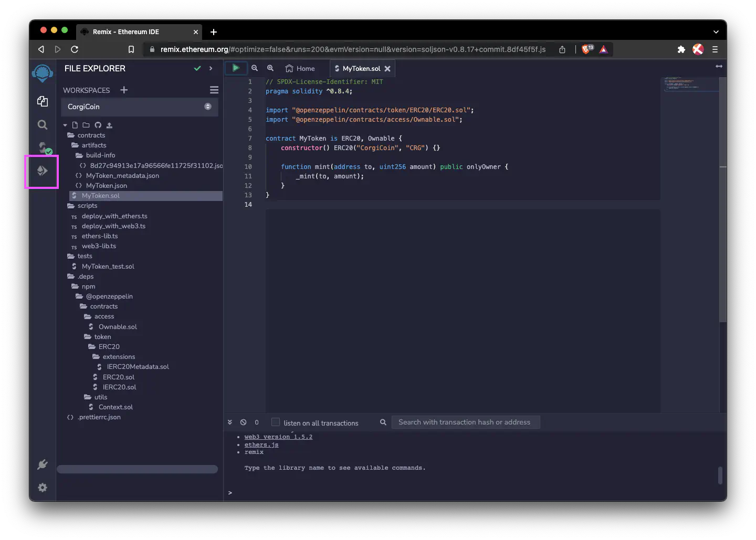Click the editor vertical scrollbar
The width and height of the screenshot is (756, 540).
[x=723, y=199]
